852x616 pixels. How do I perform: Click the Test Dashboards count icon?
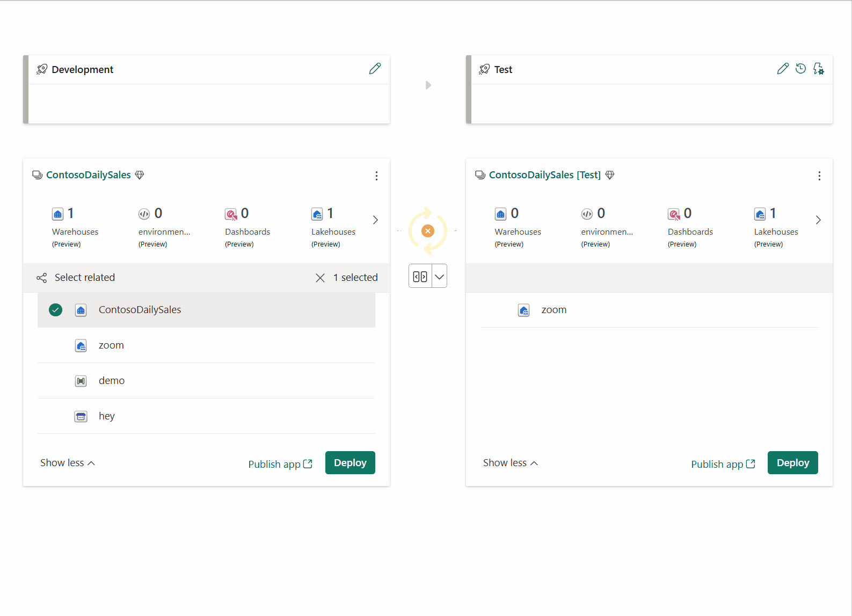coord(674,214)
